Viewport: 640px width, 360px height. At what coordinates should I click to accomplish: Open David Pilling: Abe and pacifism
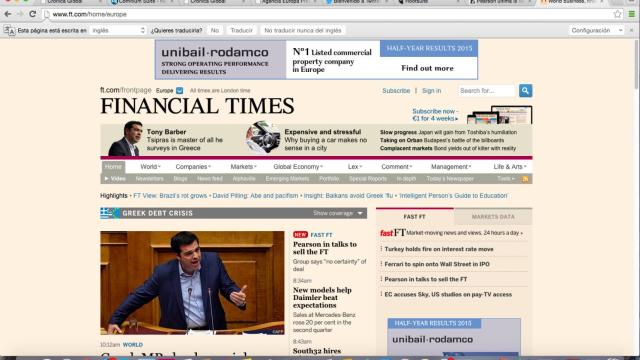click(255, 196)
